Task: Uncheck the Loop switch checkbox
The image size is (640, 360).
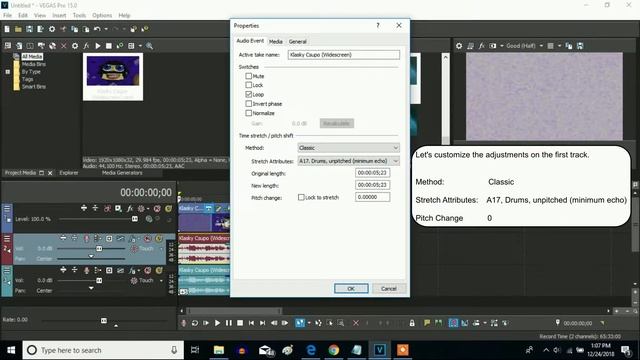Action: coord(249,94)
